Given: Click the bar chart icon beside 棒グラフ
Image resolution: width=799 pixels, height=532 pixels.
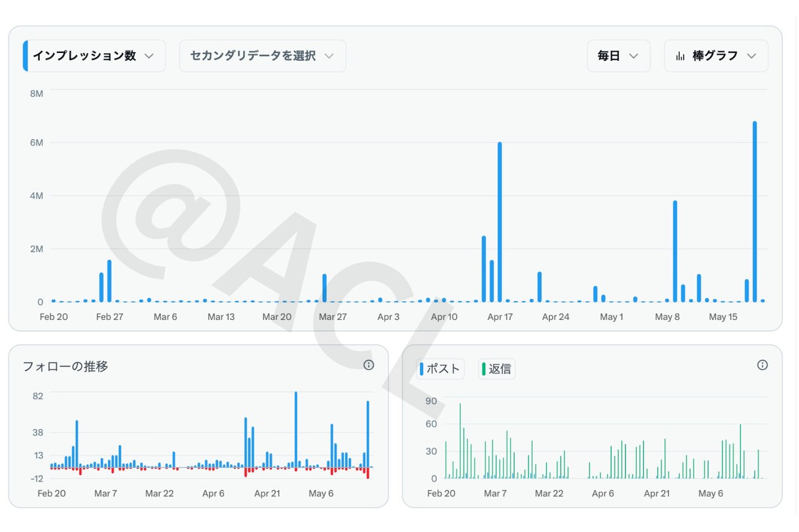Looking at the screenshot, I should coord(680,56).
